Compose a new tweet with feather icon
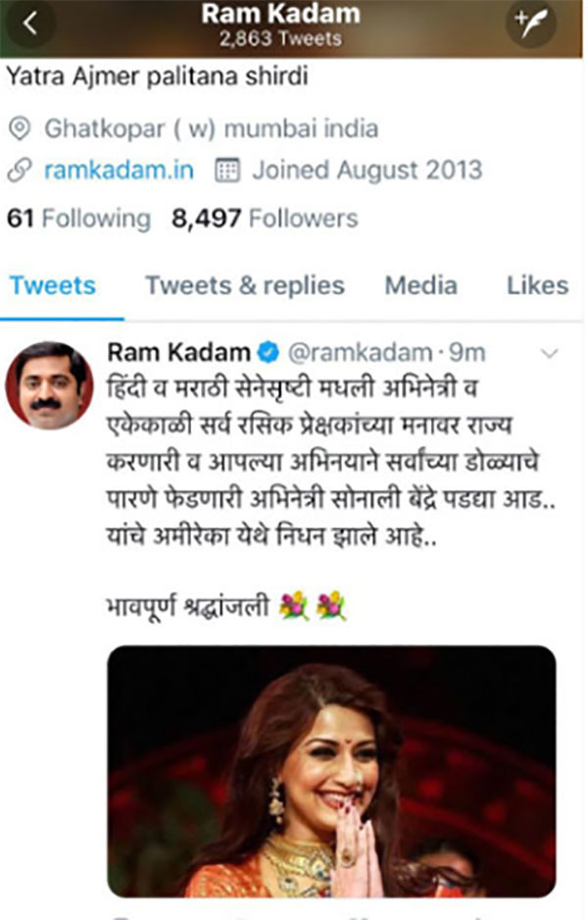588x920 pixels. tap(531, 24)
